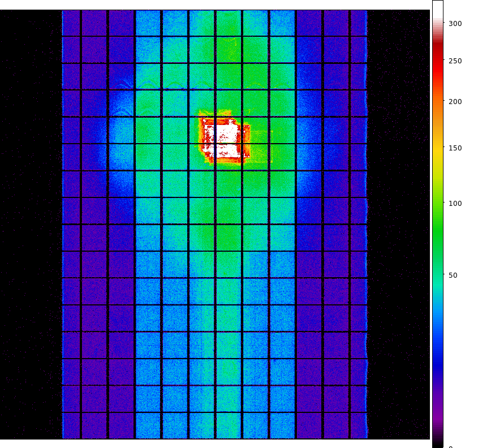The width and height of the screenshot is (491, 448).
Task: Click the white top segment of the colorbar
Action: point(437,11)
